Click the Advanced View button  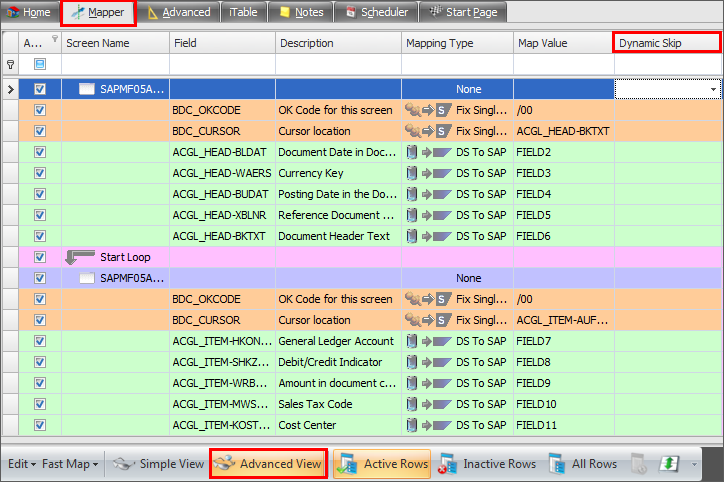(x=269, y=464)
